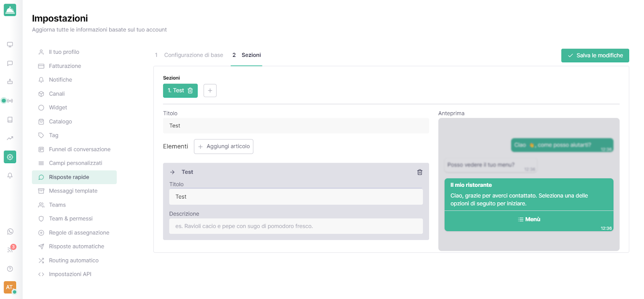
Task: Open Canali settings
Action: [57, 94]
